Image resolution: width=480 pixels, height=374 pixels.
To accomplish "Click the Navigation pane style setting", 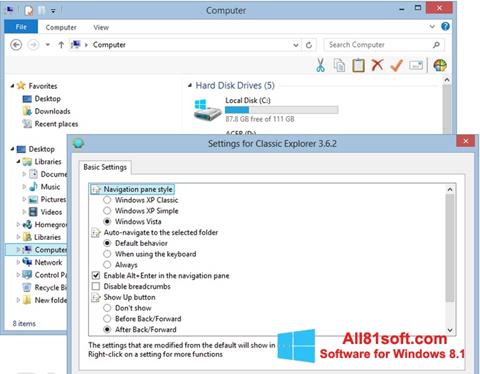I will point(138,189).
